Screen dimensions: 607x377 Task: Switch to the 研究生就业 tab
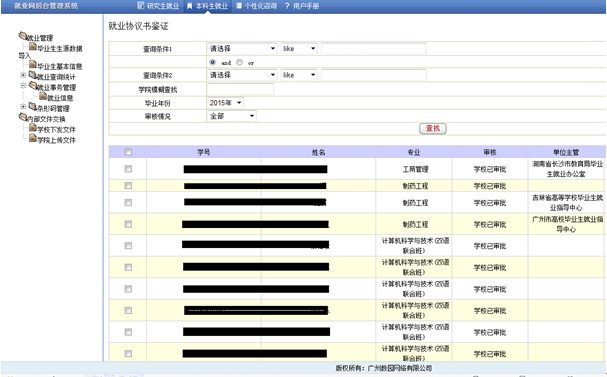[x=159, y=6]
